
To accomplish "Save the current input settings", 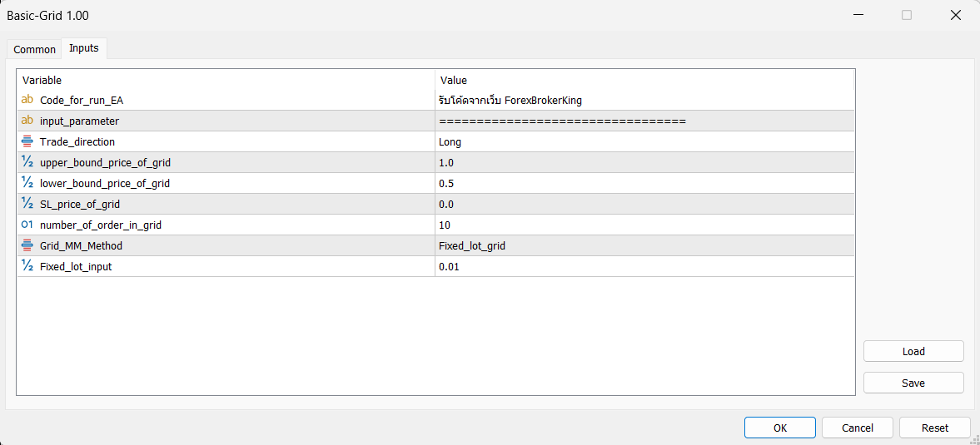I will tap(913, 383).
